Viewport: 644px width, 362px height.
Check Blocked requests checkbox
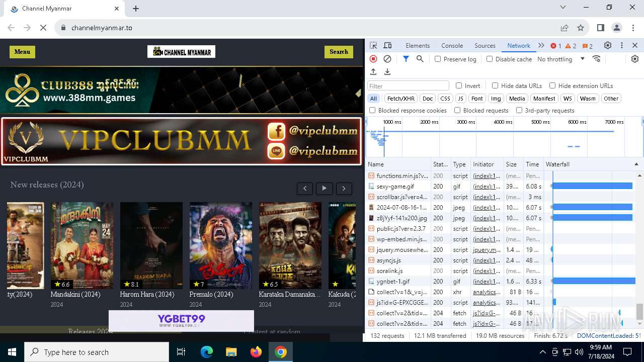tap(457, 110)
